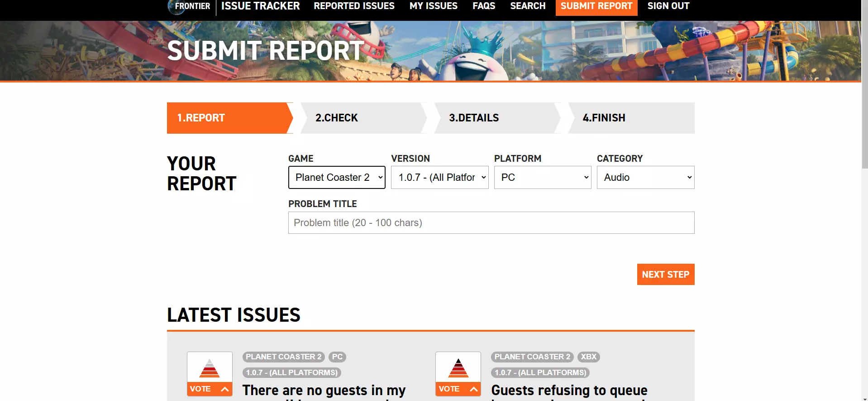
Task: Focus the Problem title input field
Action: (491, 222)
